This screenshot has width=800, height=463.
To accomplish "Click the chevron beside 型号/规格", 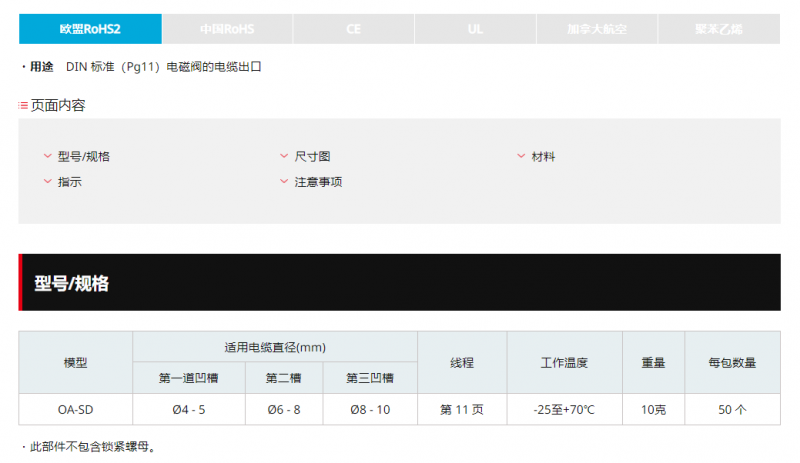I will tap(47, 156).
